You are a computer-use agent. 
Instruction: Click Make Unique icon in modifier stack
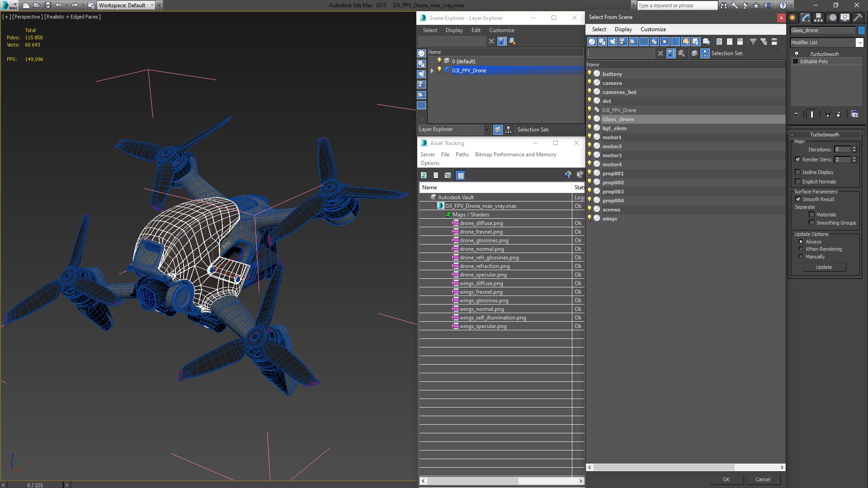point(827,114)
